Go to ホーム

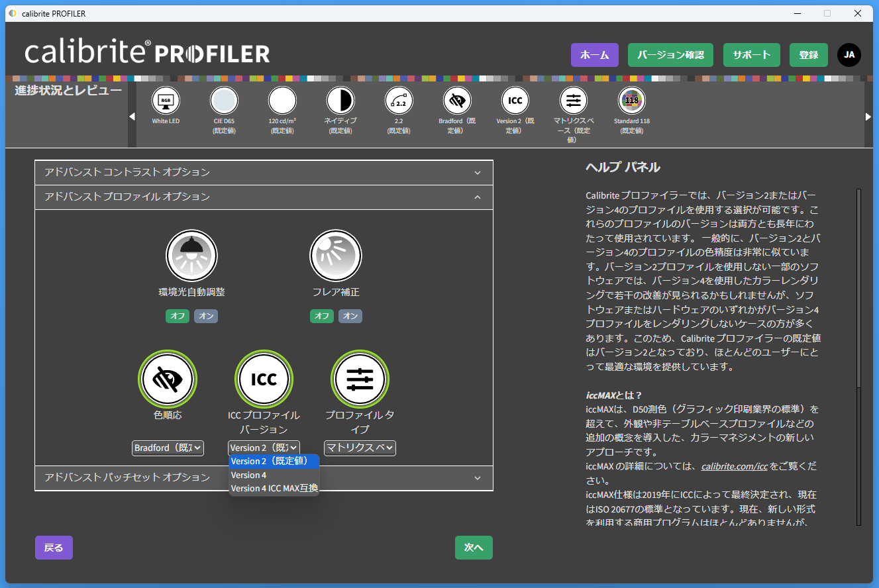pos(595,55)
